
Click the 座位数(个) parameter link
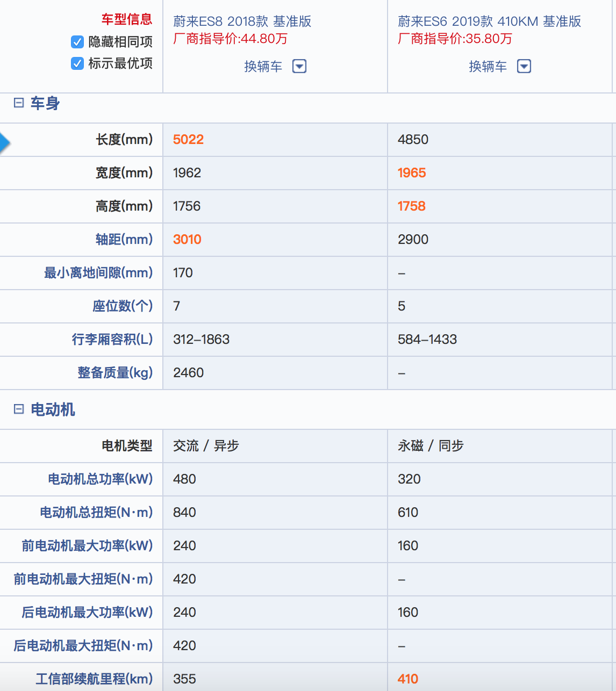click(123, 306)
